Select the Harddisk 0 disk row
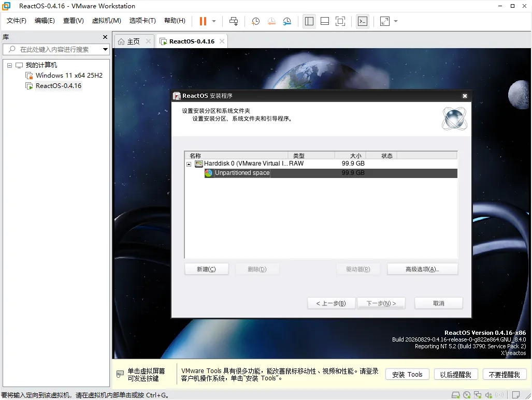The width and height of the screenshot is (532, 400). pos(321,164)
